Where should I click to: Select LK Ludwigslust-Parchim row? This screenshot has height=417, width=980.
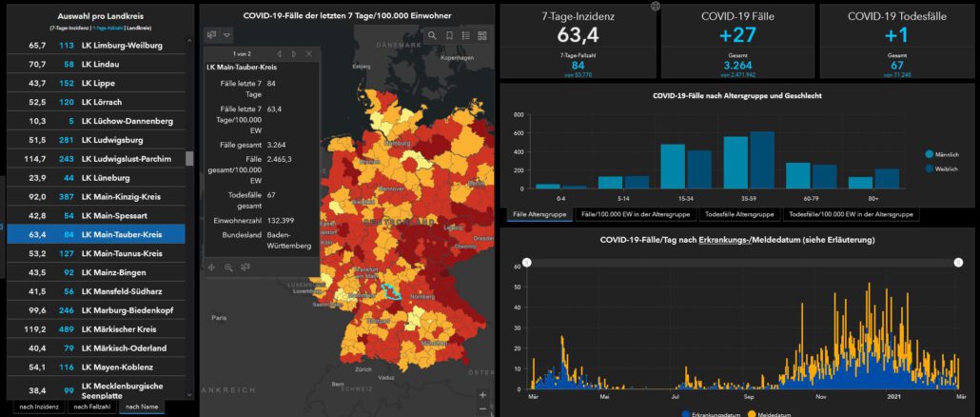pos(96,159)
